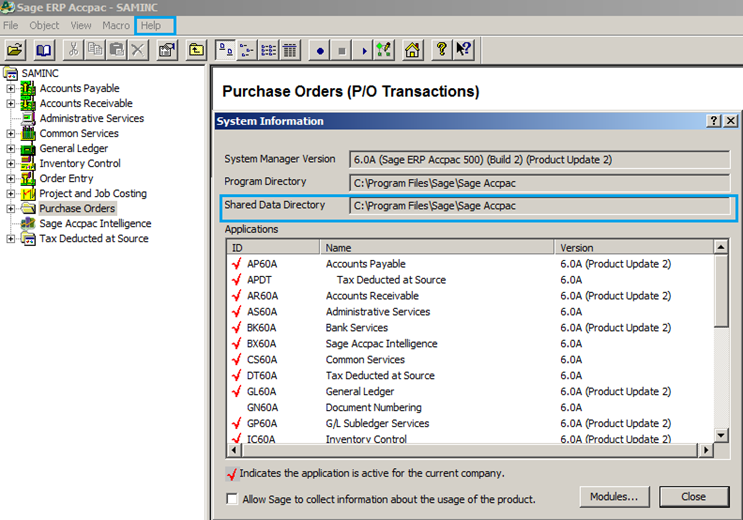Click the Project and Job Costing icon
The height and width of the screenshot is (520, 743).
(x=28, y=193)
